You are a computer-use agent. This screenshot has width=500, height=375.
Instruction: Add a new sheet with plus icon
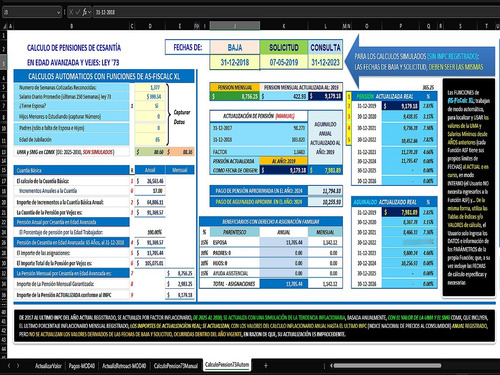tap(266, 366)
